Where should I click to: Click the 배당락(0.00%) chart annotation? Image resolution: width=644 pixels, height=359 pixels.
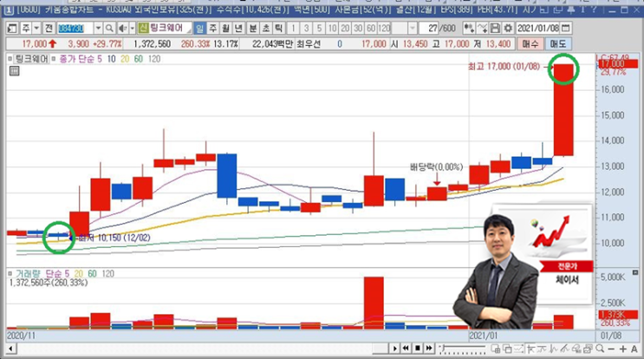[x=436, y=166]
